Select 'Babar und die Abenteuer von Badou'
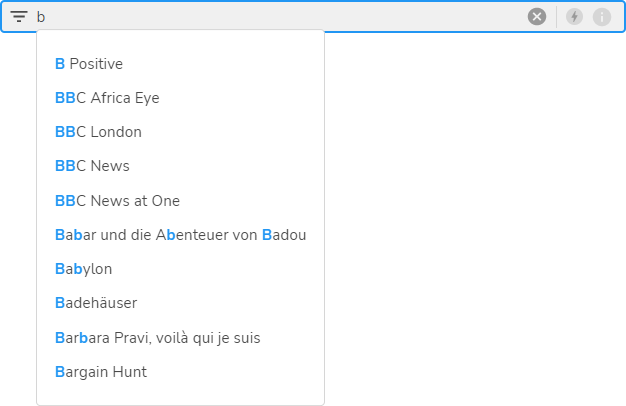 click(180, 235)
